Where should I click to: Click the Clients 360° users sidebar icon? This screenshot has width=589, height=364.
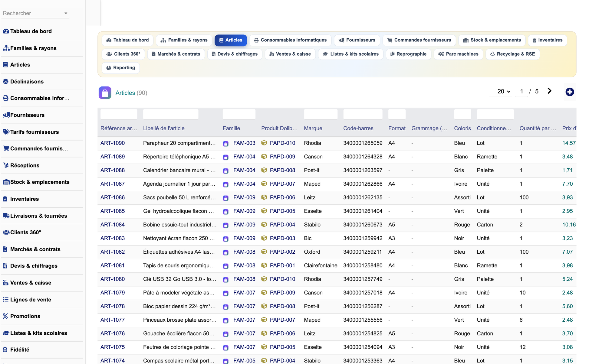(x=6, y=232)
